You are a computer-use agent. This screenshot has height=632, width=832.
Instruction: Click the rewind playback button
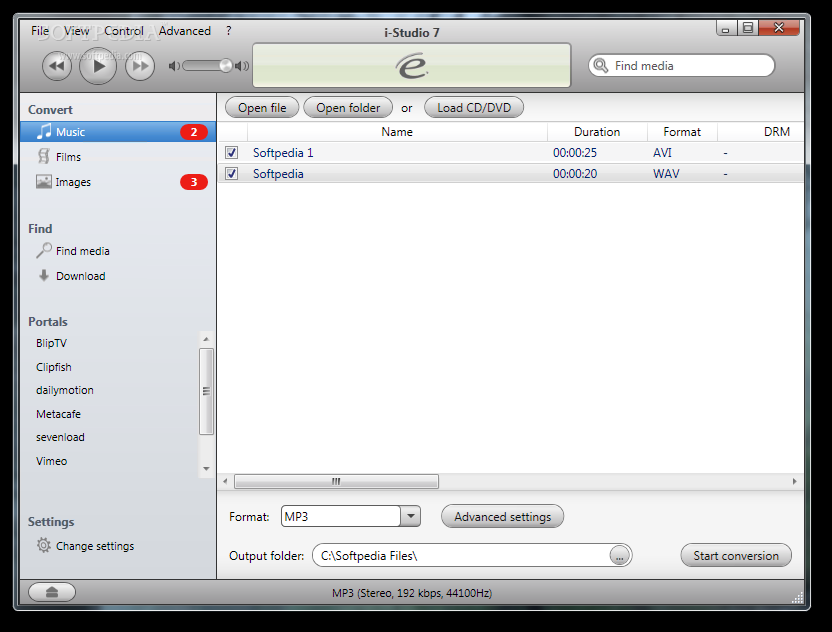tap(57, 67)
